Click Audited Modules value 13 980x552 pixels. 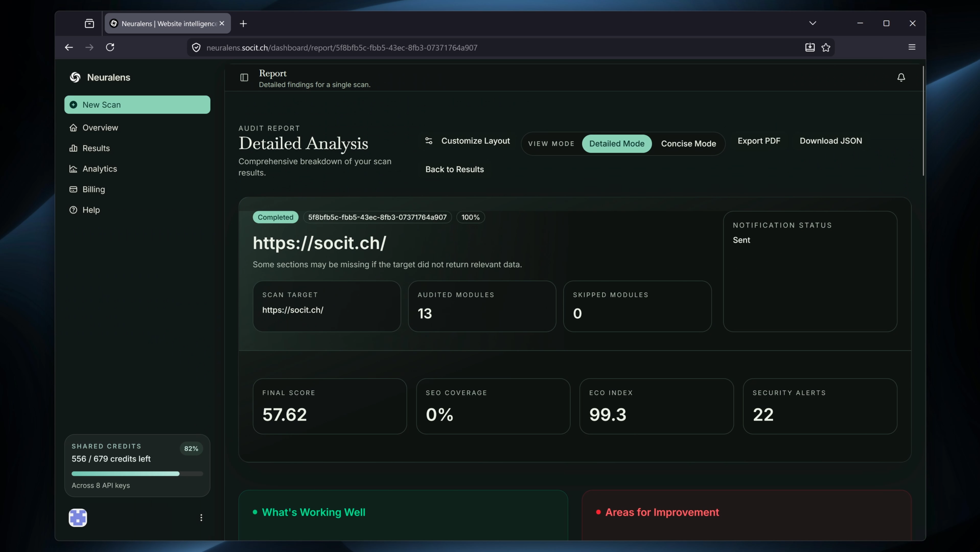(x=425, y=314)
